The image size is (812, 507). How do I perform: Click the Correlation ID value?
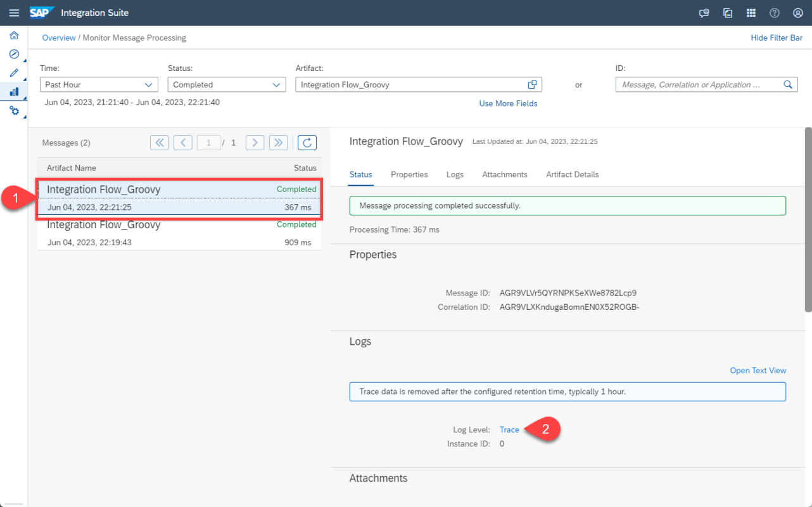[x=569, y=307]
